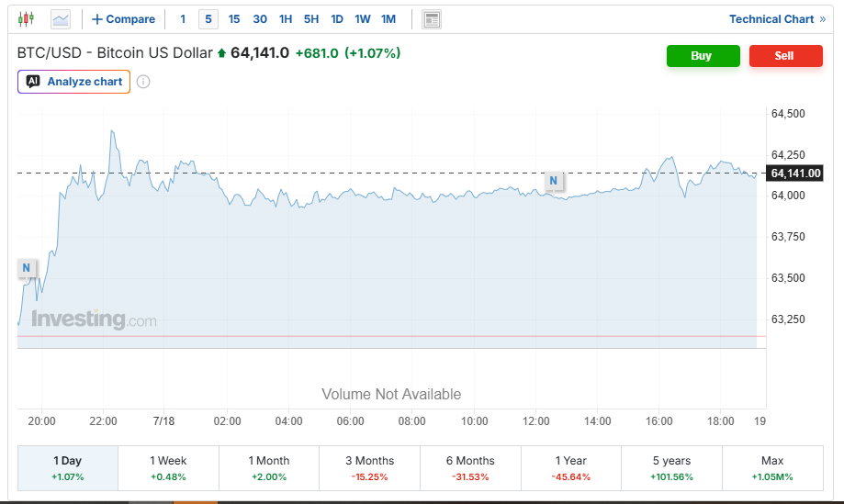Select the area chart type icon

click(61, 20)
